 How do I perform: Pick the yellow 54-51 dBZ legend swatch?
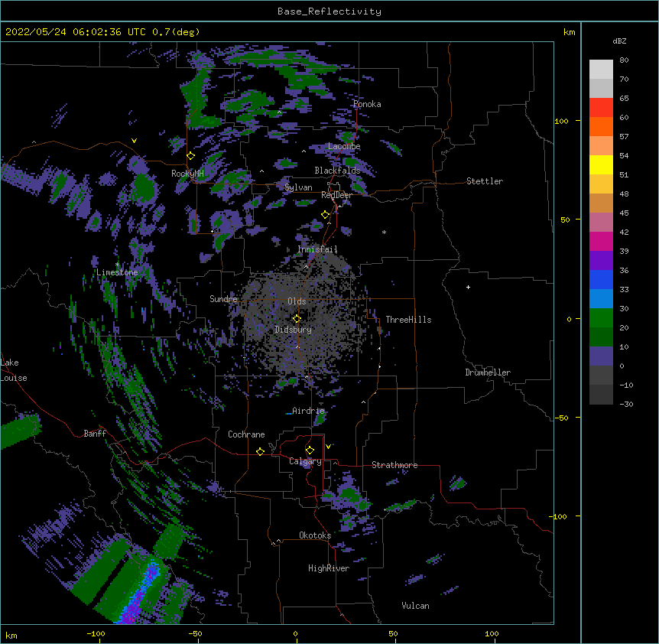601,165
